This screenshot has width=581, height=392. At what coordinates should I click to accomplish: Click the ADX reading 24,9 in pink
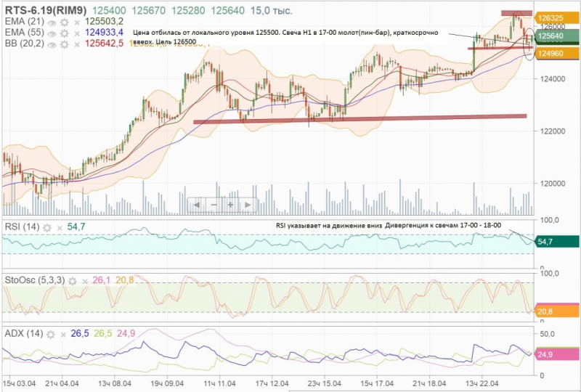coord(126,334)
